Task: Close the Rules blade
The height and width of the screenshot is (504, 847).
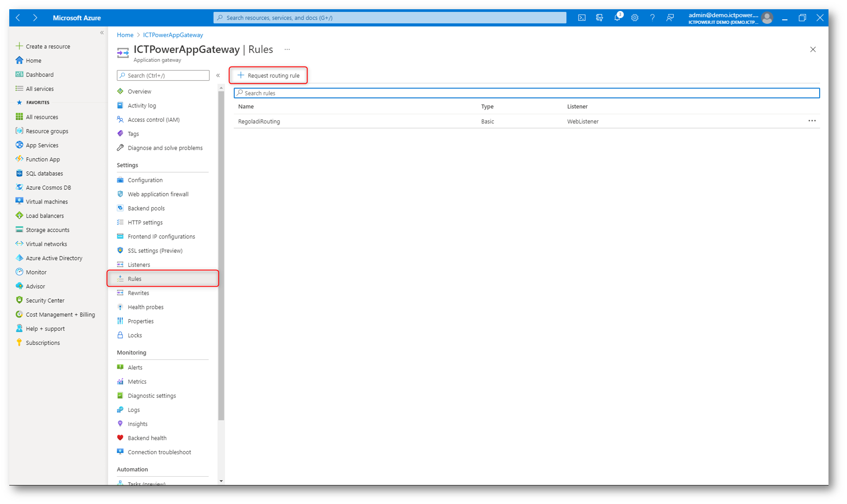Action: (x=813, y=49)
